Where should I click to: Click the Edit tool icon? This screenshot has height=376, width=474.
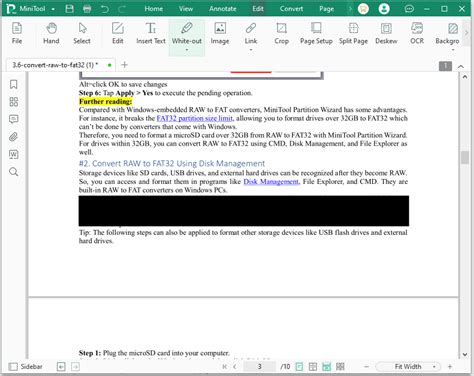click(118, 33)
